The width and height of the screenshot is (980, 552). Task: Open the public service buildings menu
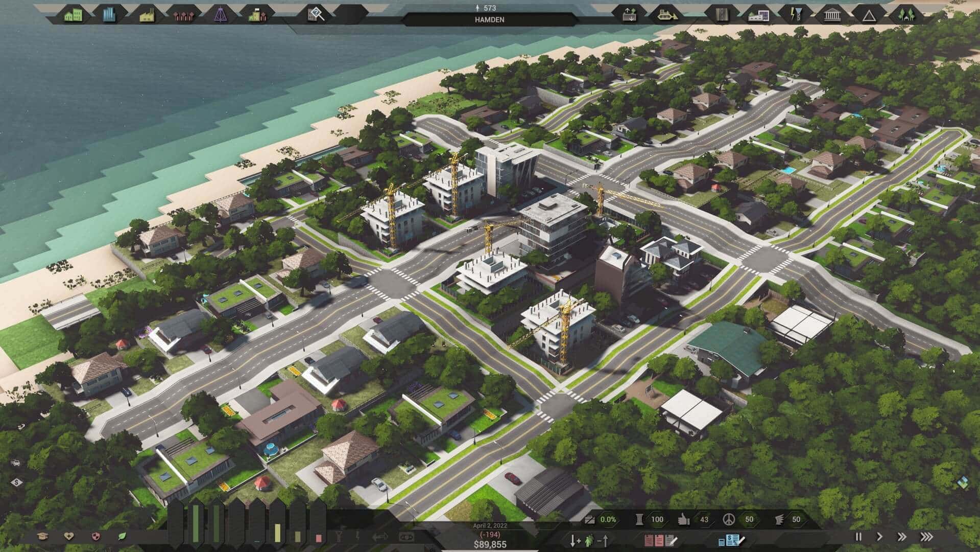758,15
